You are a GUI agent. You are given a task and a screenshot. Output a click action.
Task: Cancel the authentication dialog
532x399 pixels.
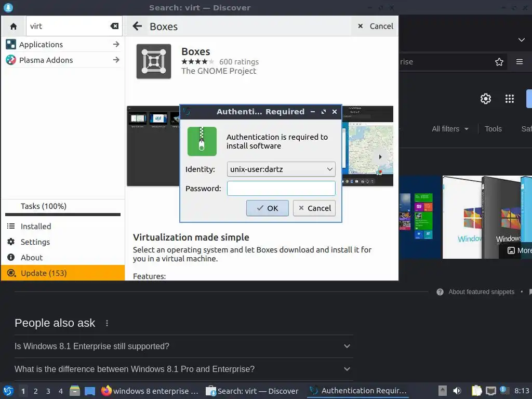(x=314, y=208)
